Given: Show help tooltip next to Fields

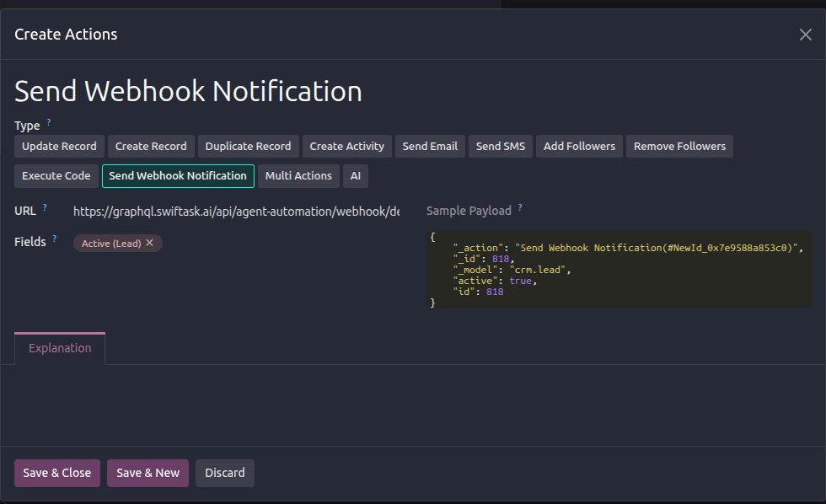Looking at the screenshot, I should pyautogui.click(x=54, y=239).
